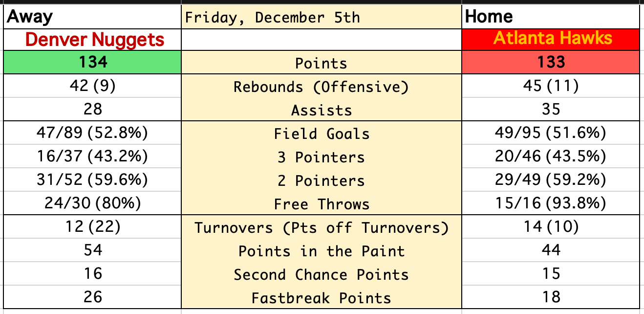Select Atlanta's 14 (10) turnovers cell

[x=550, y=227]
